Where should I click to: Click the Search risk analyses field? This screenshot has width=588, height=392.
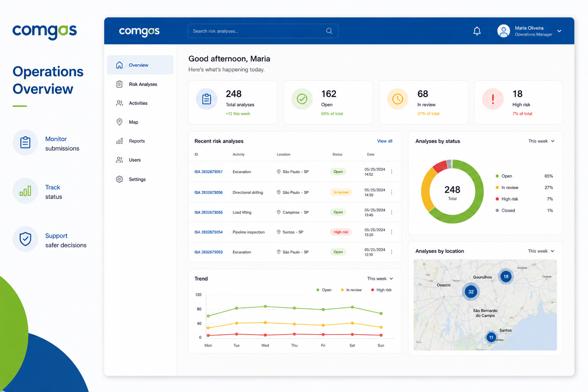[x=263, y=31]
